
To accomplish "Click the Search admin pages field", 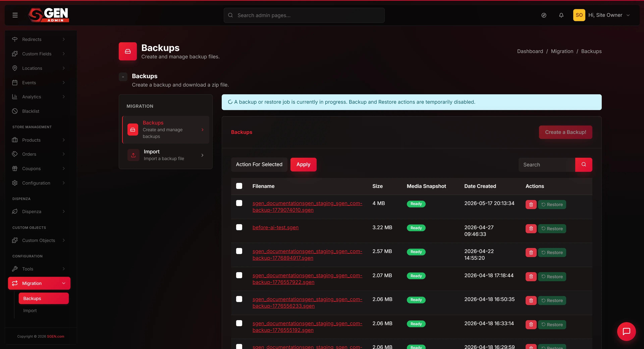I will tap(304, 15).
